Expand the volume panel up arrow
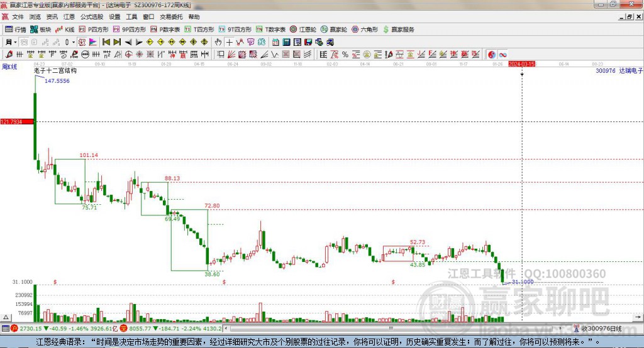The height and width of the screenshot is (348, 644). tap(6, 317)
